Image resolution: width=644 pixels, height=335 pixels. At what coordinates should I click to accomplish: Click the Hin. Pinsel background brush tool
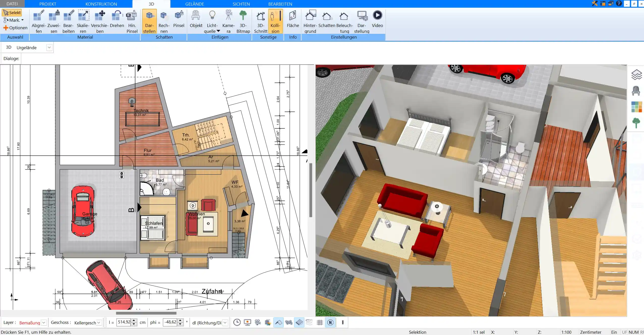(132, 21)
